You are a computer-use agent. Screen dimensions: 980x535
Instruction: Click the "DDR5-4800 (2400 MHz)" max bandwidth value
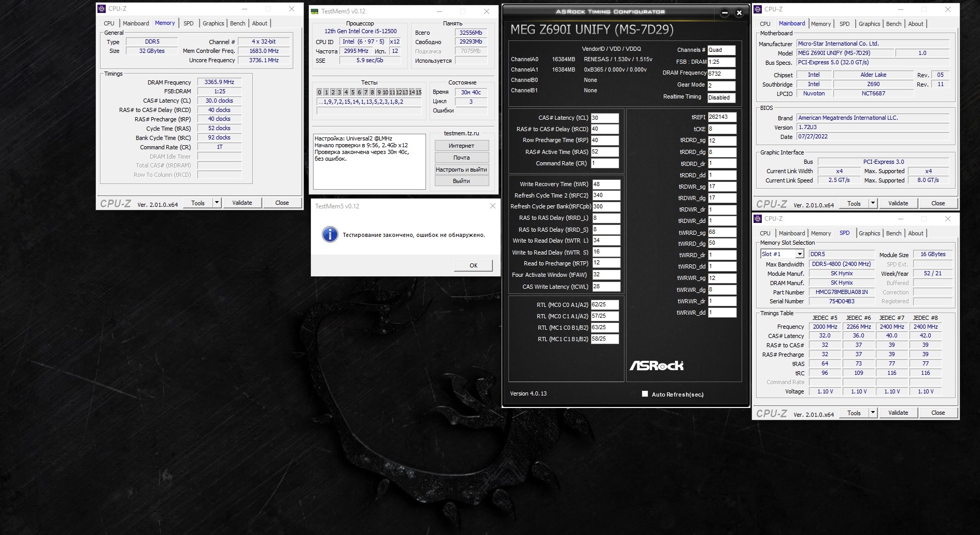[x=842, y=264]
